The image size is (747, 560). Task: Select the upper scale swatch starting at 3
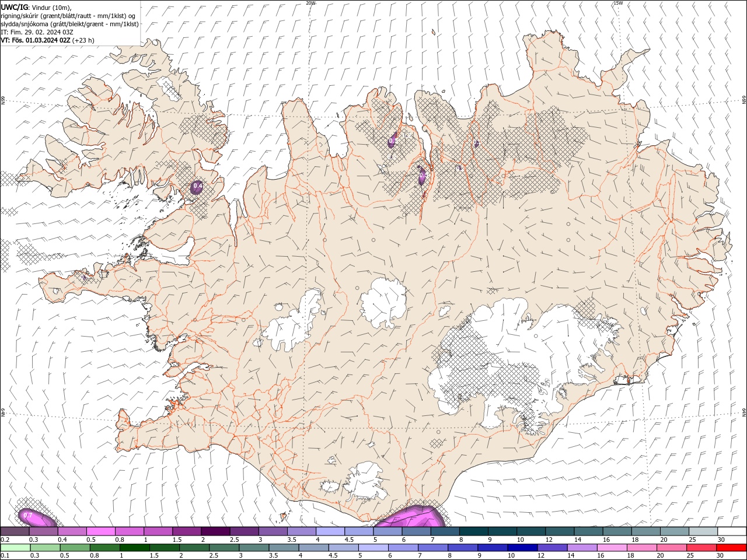(273, 531)
